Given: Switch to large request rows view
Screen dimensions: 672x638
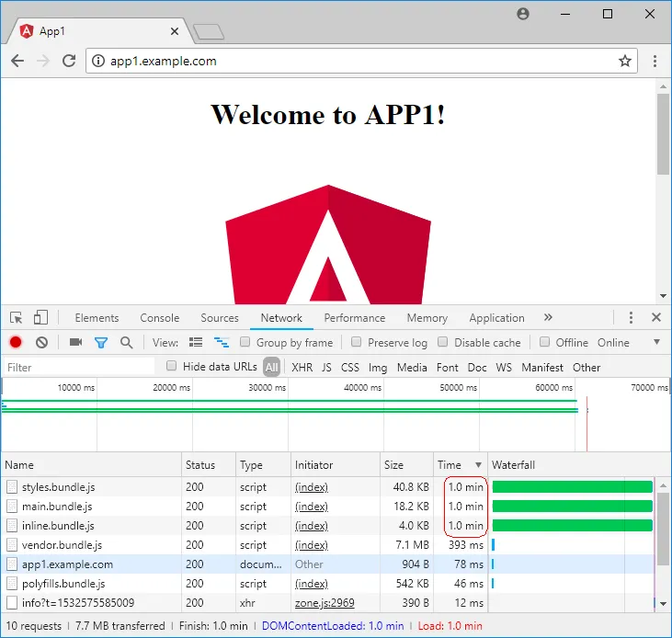Looking at the screenshot, I should tap(196, 342).
